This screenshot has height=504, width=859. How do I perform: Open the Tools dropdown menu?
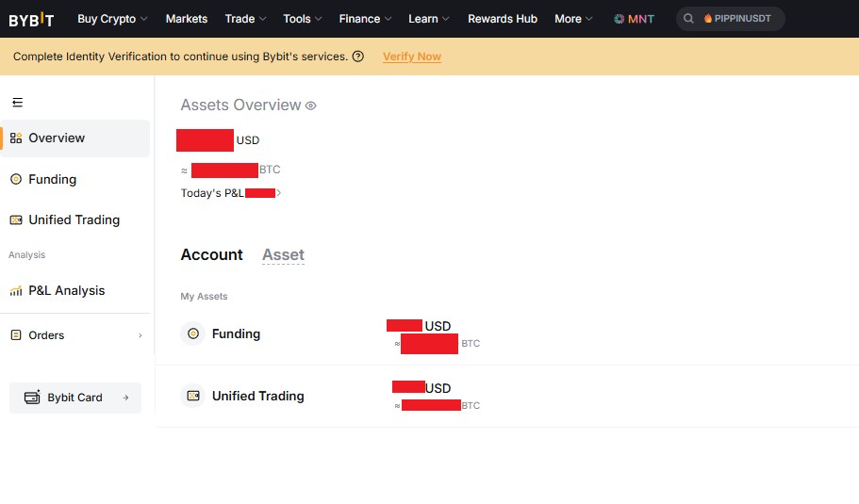click(x=303, y=19)
